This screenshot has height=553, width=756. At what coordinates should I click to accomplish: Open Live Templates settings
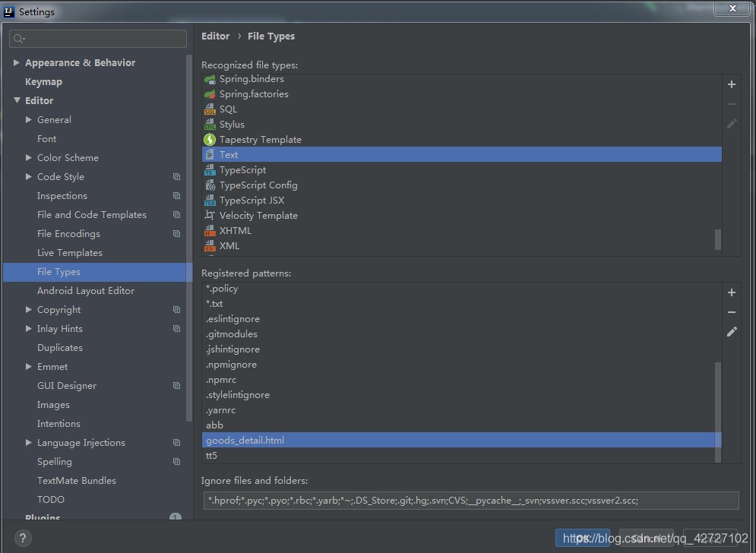click(x=70, y=253)
